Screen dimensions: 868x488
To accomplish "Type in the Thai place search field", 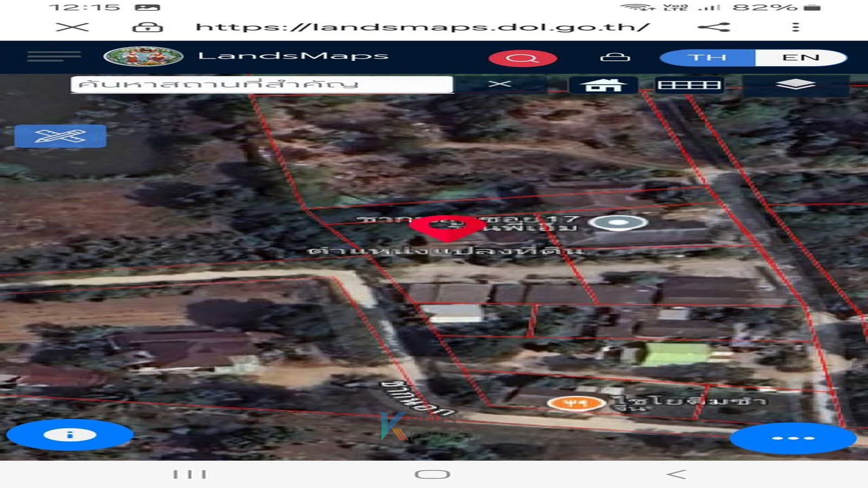I will [260, 85].
